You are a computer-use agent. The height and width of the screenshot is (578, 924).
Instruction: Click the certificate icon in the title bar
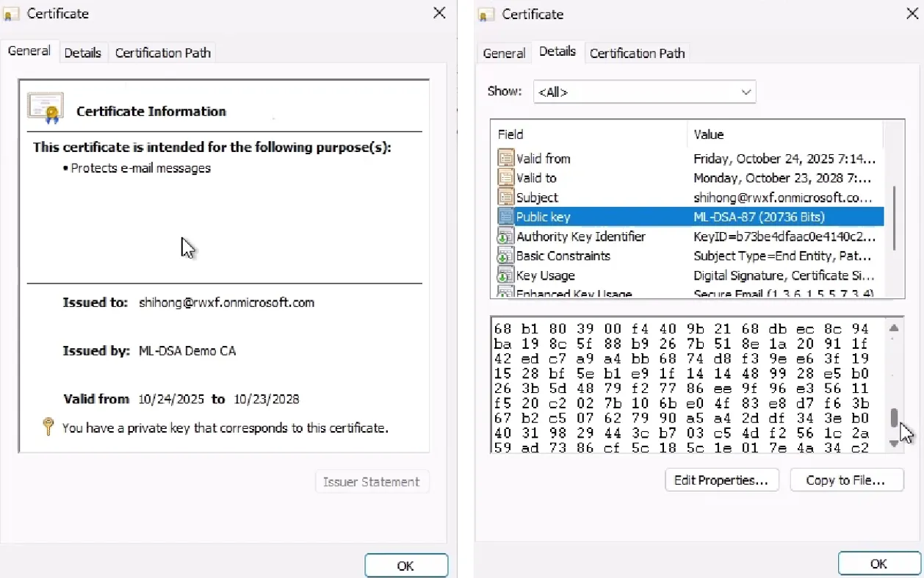tap(10, 13)
